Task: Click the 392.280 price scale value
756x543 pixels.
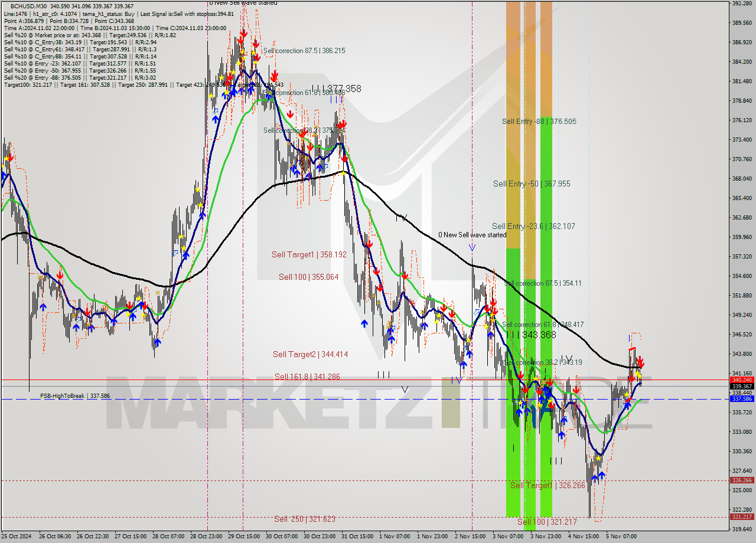Action: click(x=742, y=4)
